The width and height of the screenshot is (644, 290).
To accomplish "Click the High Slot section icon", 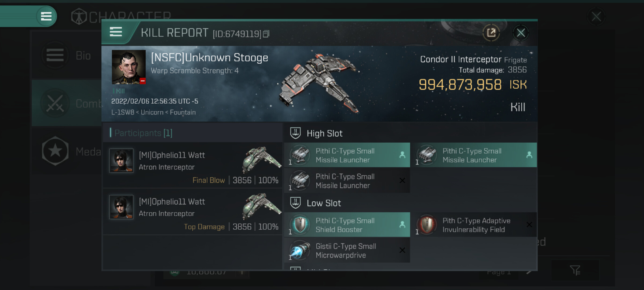I will pos(295,133).
